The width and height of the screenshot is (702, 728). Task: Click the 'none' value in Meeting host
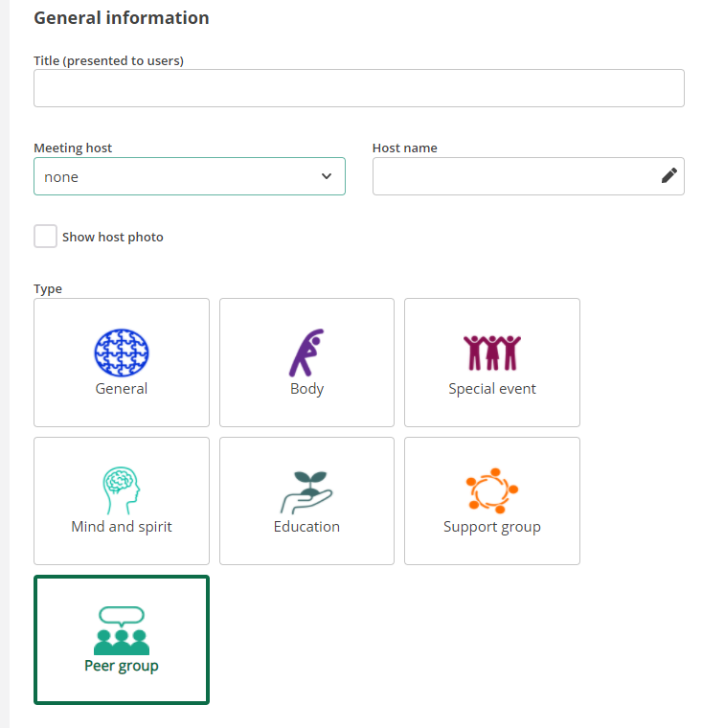point(61,177)
